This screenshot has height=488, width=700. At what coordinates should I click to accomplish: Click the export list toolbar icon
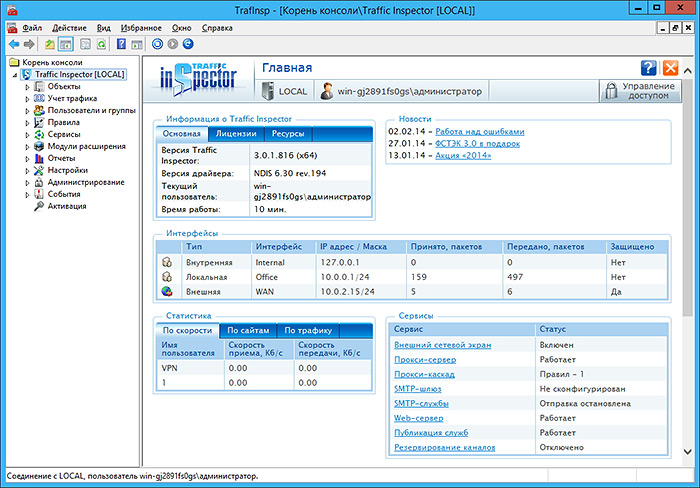click(85, 44)
